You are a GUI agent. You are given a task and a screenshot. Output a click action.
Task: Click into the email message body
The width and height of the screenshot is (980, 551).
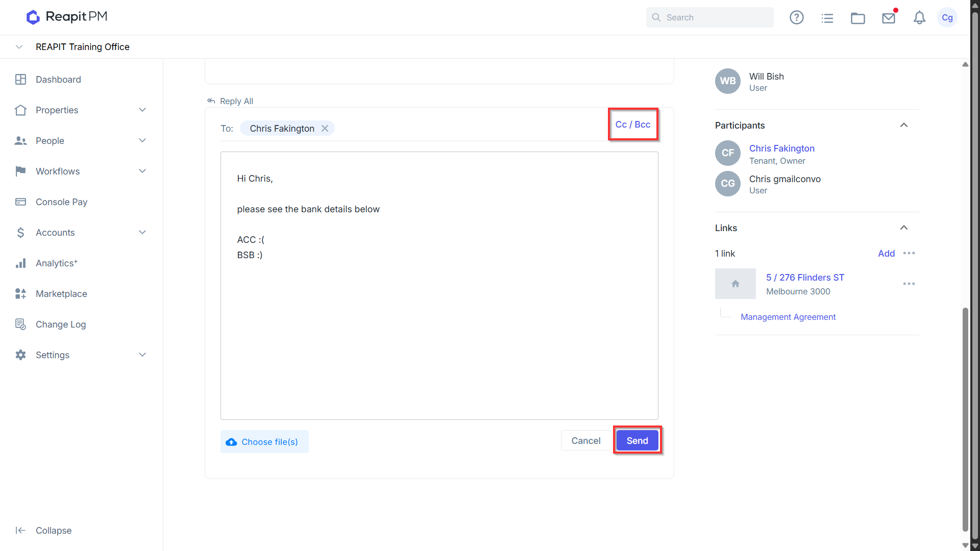coord(439,286)
